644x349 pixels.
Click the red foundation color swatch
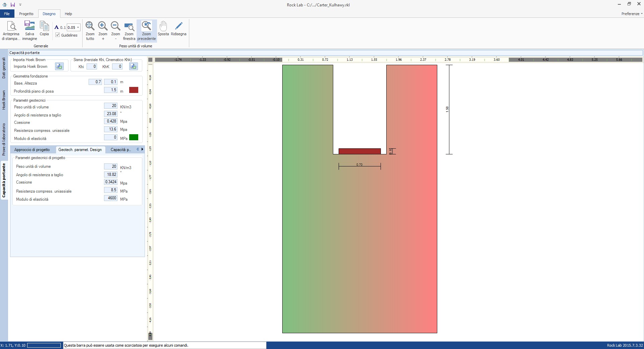[x=134, y=90]
